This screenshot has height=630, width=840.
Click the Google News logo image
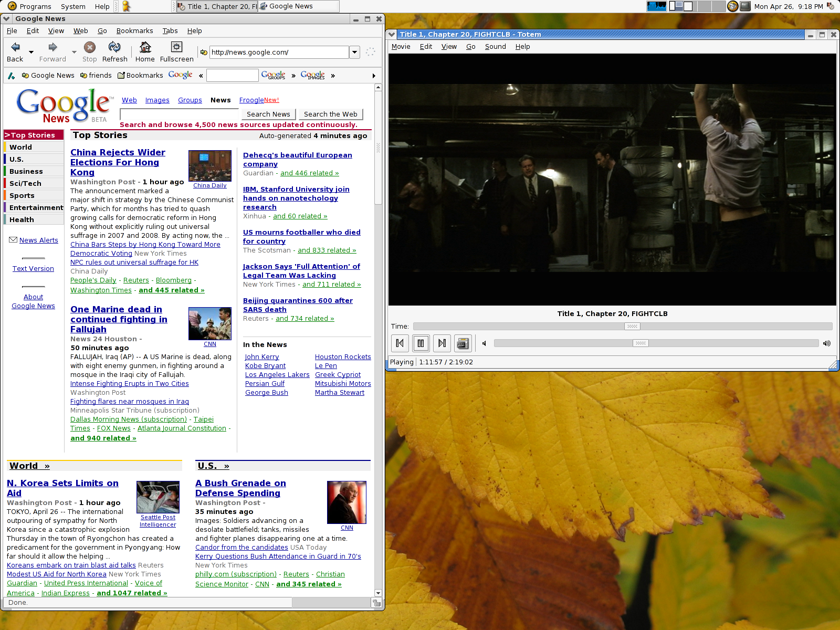coord(65,106)
